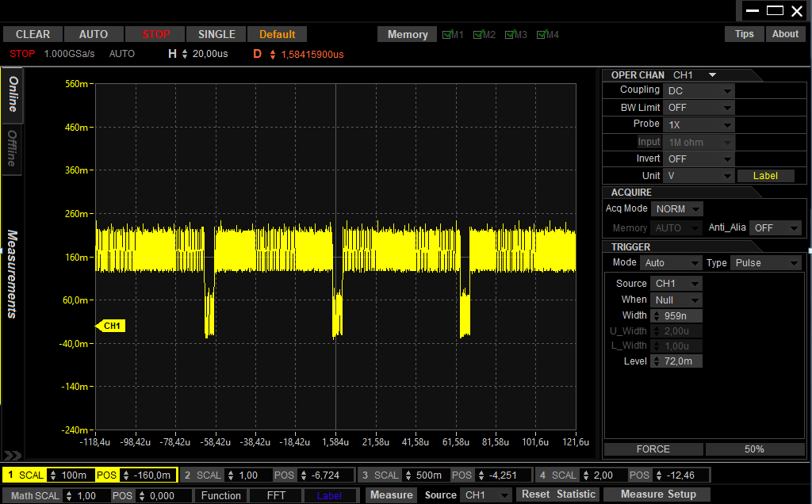Open the BW Limit dropdown
Viewport: 812px width, 504px height.
[699, 108]
